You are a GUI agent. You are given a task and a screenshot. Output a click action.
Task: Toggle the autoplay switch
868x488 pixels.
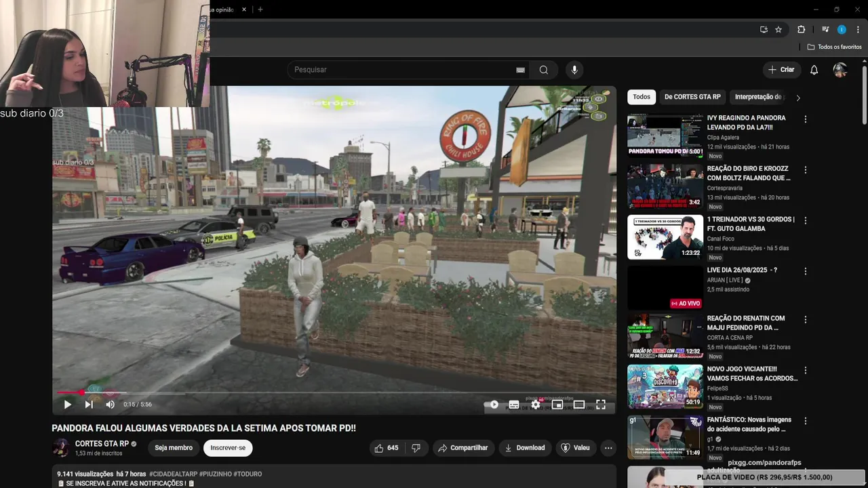[493, 405]
